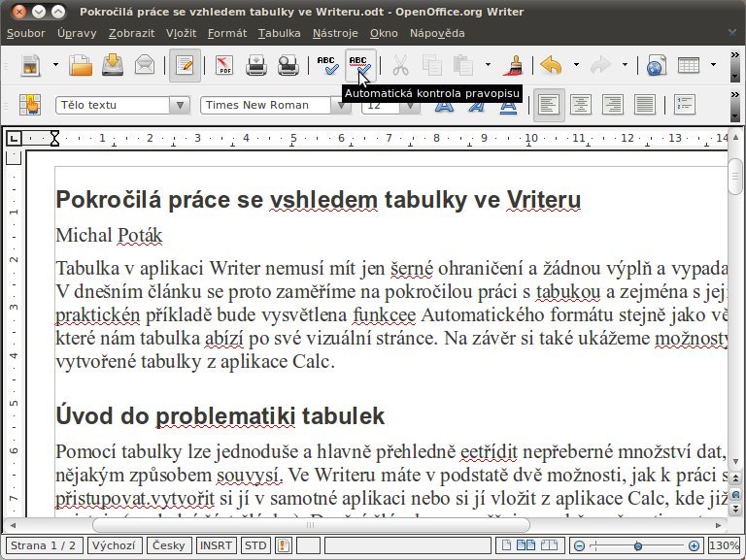This screenshot has width=746, height=560.
Task: Select single-page view layout icon
Action: point(506,545)
